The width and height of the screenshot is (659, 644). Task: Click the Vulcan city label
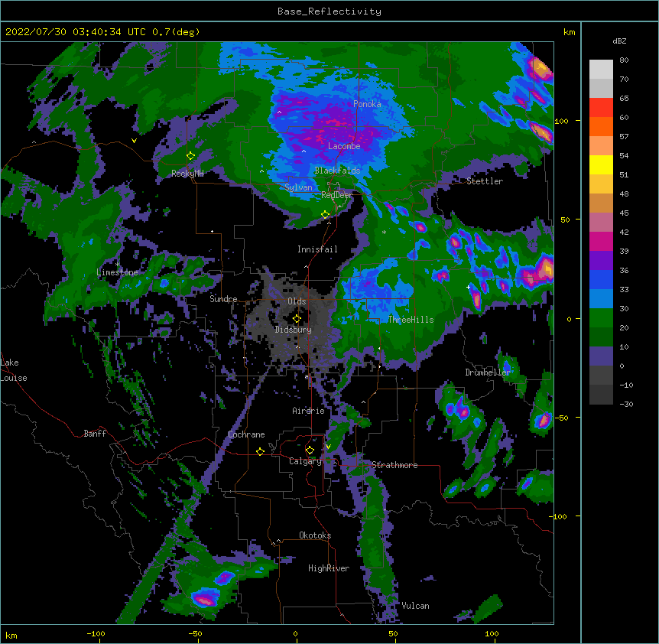click(x=415, y=606)
